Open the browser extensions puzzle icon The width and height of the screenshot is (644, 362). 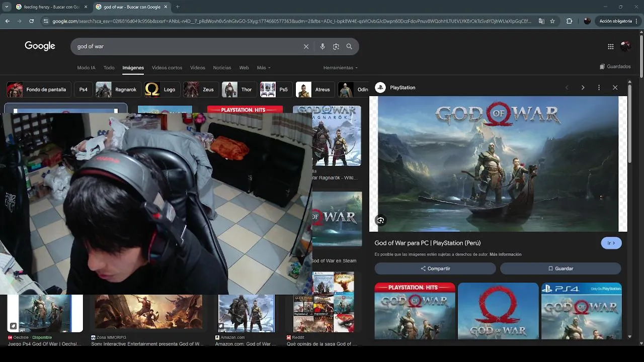pos(570,21)
